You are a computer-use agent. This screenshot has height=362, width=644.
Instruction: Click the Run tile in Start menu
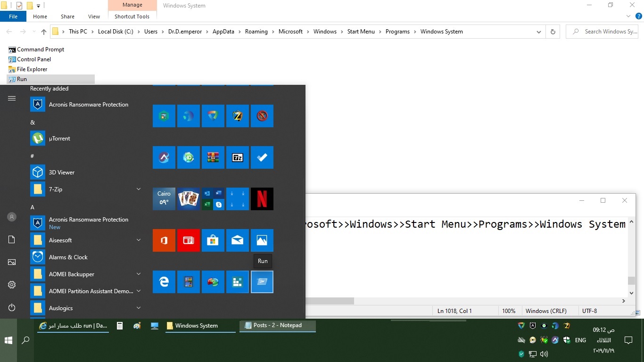point(262,282)
